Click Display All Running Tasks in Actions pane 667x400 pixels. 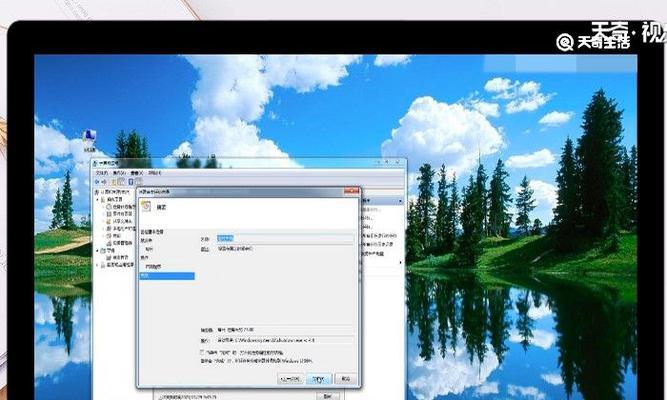click(x=379, y=235)
